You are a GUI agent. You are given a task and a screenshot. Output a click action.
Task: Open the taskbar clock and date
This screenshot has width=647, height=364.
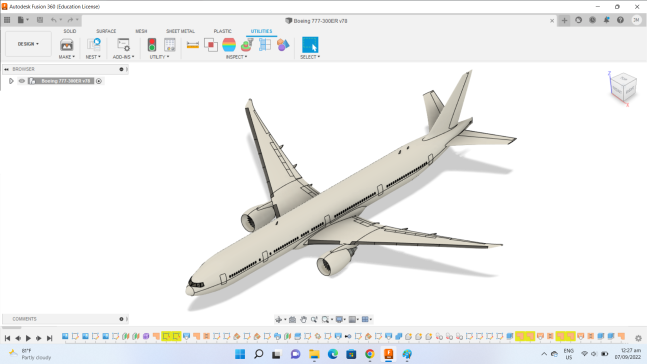pos(627,354)
